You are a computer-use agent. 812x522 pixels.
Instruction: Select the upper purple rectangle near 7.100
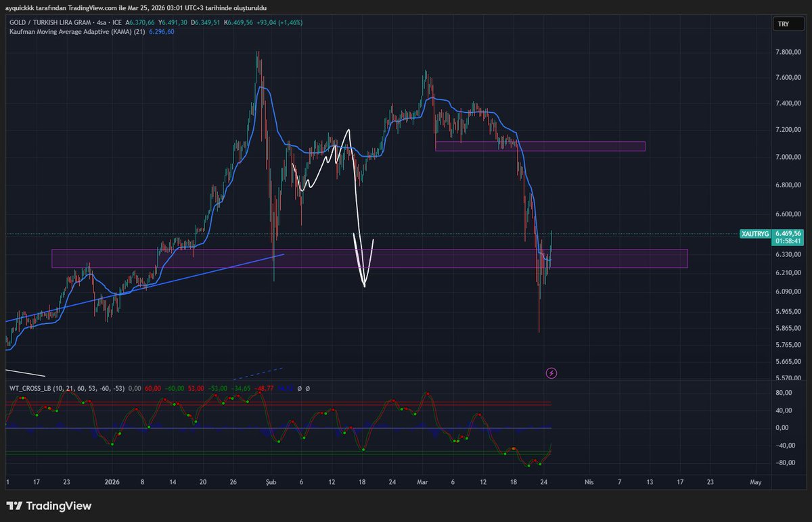click(540, 146)
